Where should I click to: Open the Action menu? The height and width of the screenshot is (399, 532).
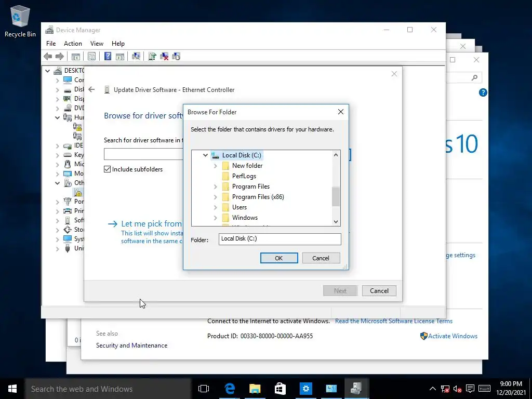click(x=73, y=44)
